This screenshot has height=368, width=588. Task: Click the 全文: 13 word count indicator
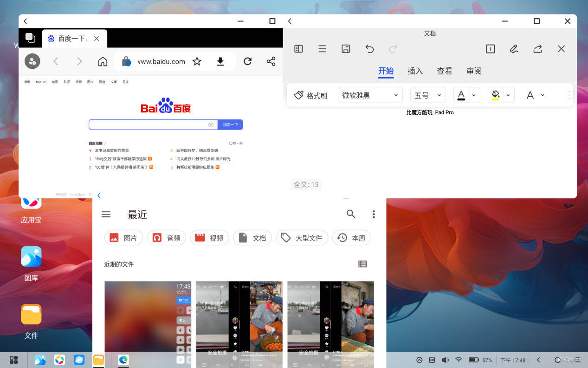pos(306,184)
